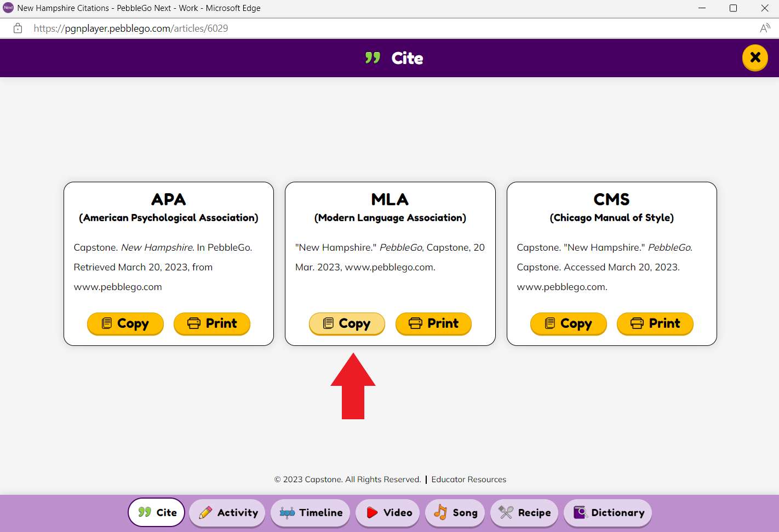Print the CMS citation

point(655,323)
